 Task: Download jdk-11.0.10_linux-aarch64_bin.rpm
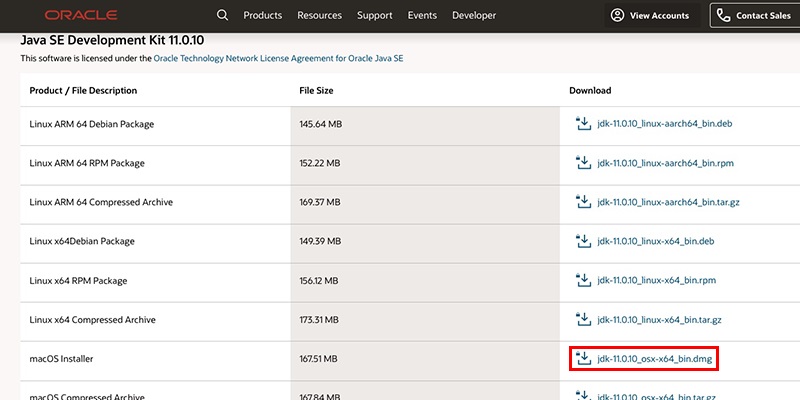[665, 163]
